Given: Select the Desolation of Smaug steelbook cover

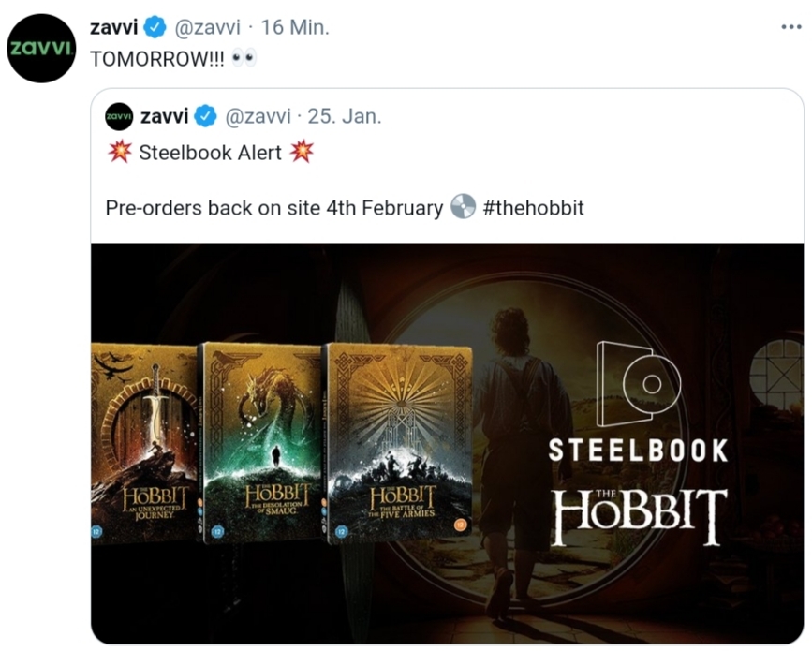Looking at the screenshot, I should pyautogui.click(x=260, y=443).
